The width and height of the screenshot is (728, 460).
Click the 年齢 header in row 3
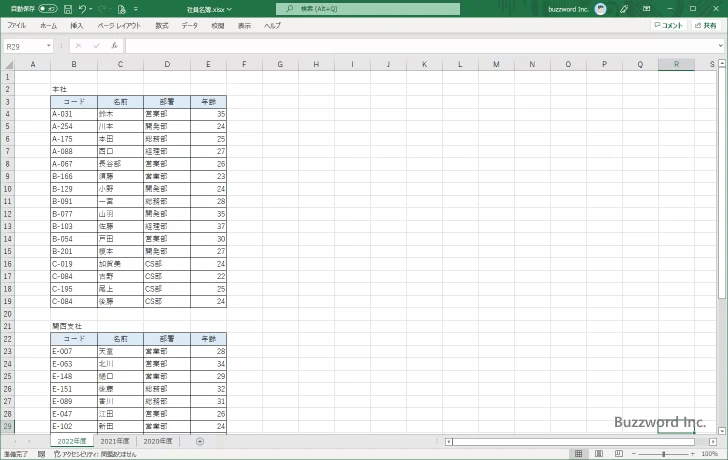pos(208,102)
